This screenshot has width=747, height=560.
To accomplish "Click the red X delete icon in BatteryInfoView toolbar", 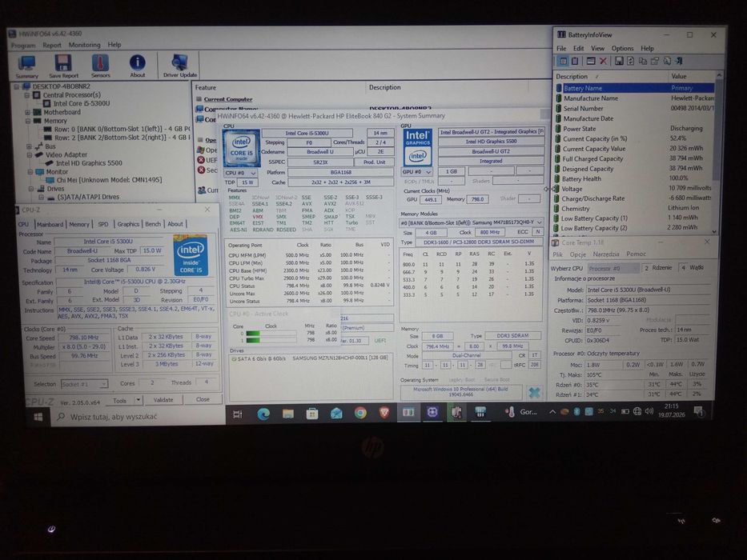I will [x=603, y=61].
